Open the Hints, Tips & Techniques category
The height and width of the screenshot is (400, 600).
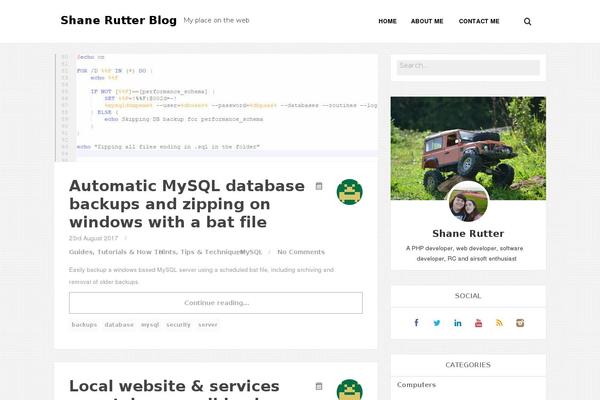200,252
